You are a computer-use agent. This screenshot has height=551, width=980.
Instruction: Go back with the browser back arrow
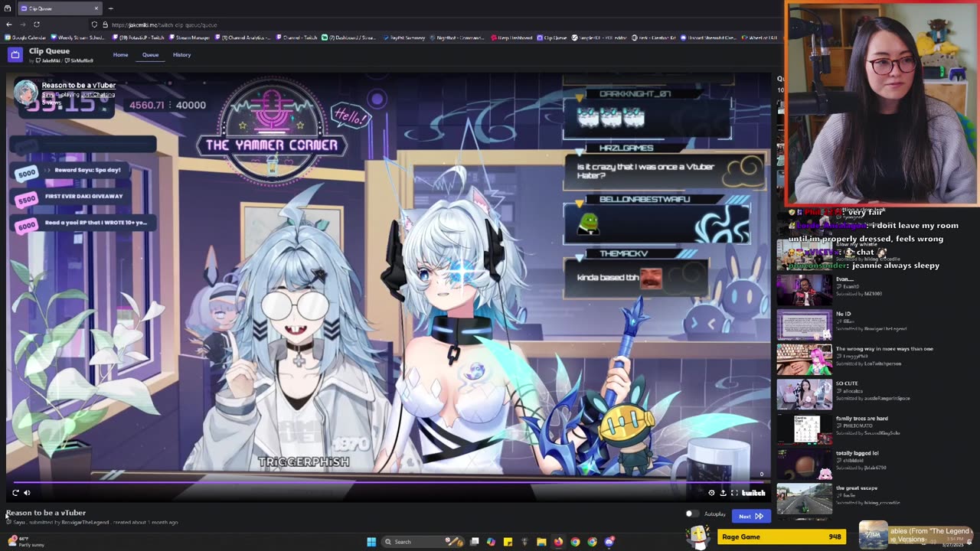(x=9, y=24)
